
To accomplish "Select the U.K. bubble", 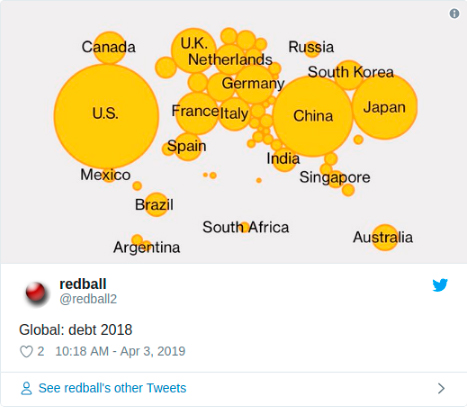I will coord(193,50).
